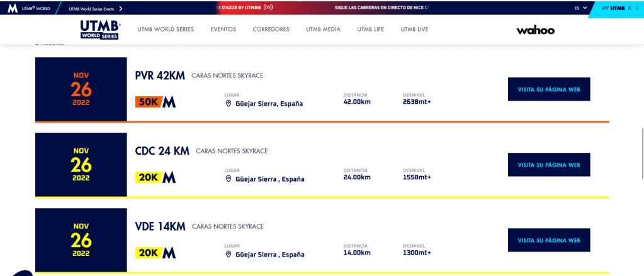Click the 50K M category badge for PVR 42KM
This screenshot has height=276, width=644.
[155, 102]
